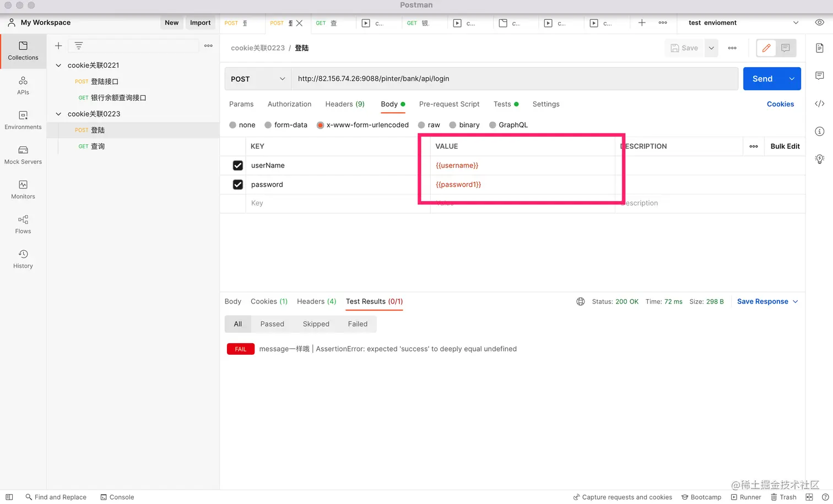Screen dimensions: 833x504
Task: Open collections panel more options menu
Action: pyautogui.click(x=208, y=46)
